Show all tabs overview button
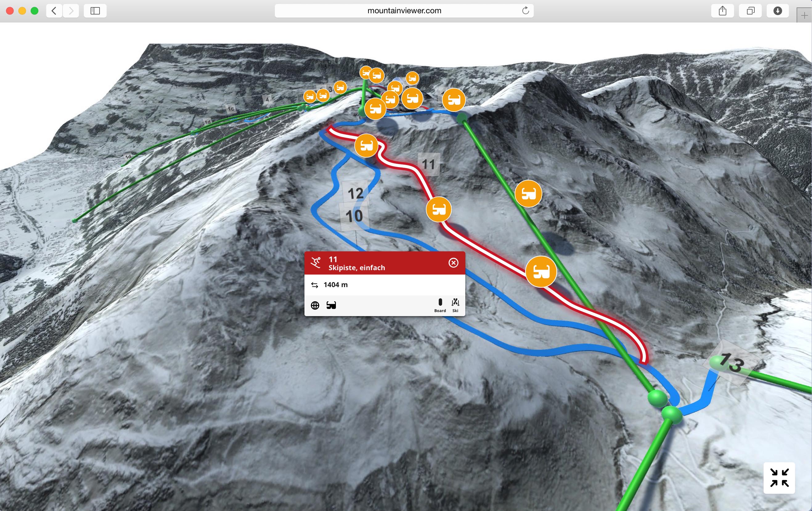This screenshot has width=812, height=511. click(750, 11)
